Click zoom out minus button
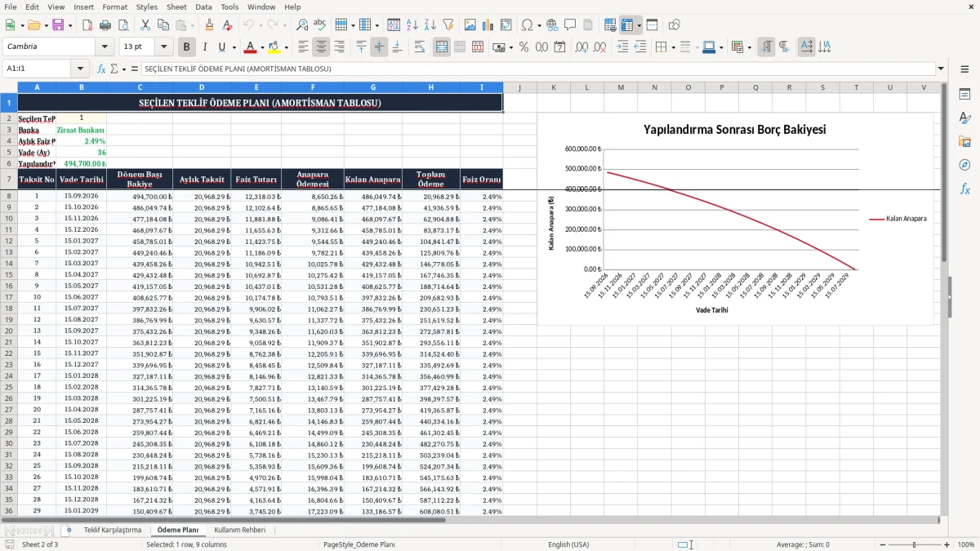The height and width of the screenshot is (551, 980). point(883,544)
